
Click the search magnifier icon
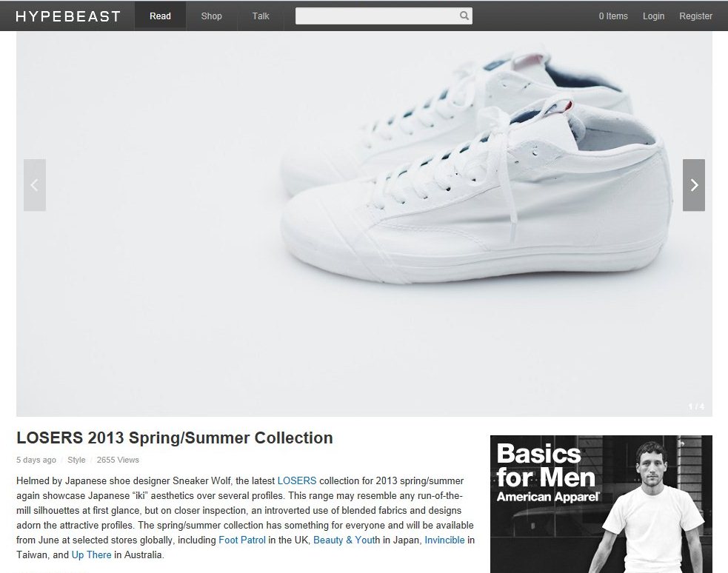464,16
